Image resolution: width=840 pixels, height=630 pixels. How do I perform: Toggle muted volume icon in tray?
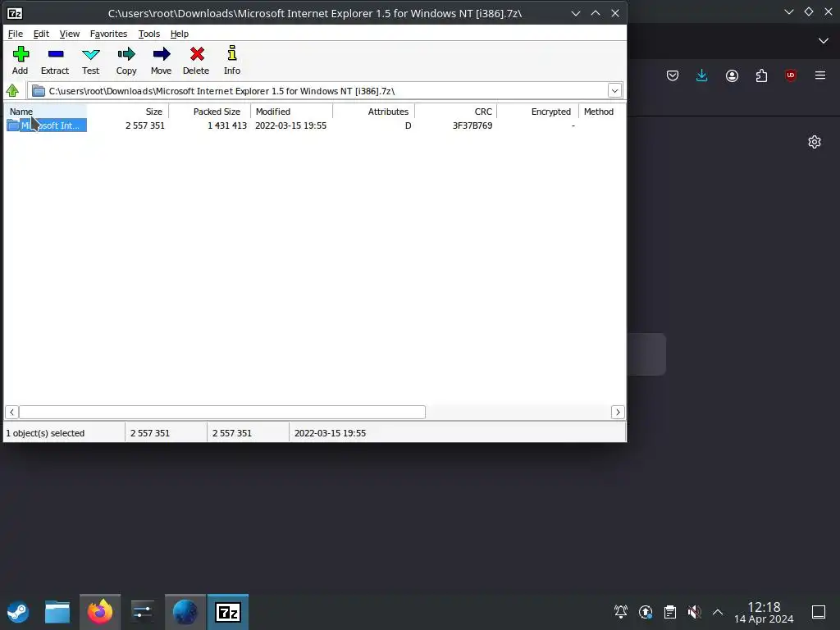pos(694,612)
